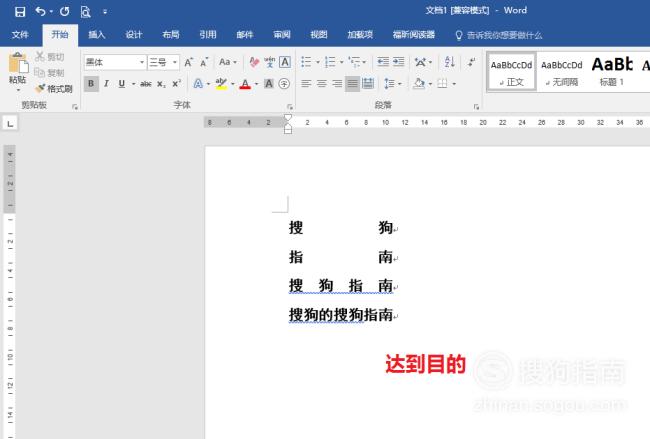The width and height of the screenshot is (650, 439).
Task: Click the 粘贴 paste button
Action: click(x=18, y=68)
